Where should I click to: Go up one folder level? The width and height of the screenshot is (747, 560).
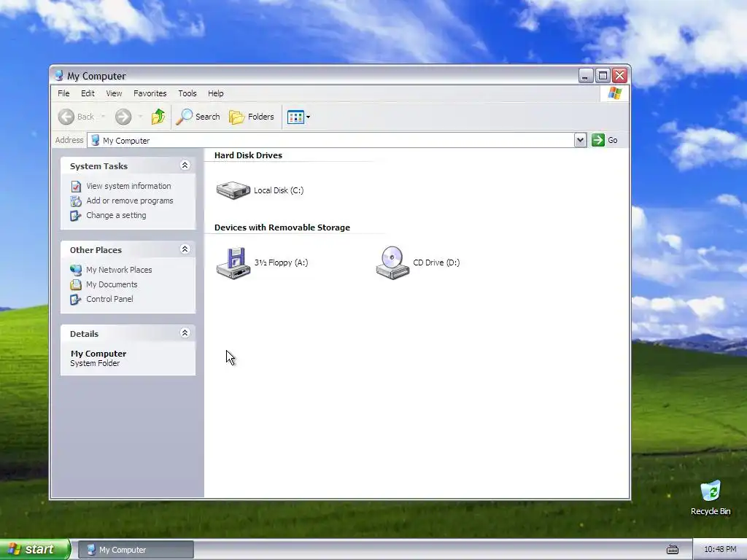tap(158, 117)
